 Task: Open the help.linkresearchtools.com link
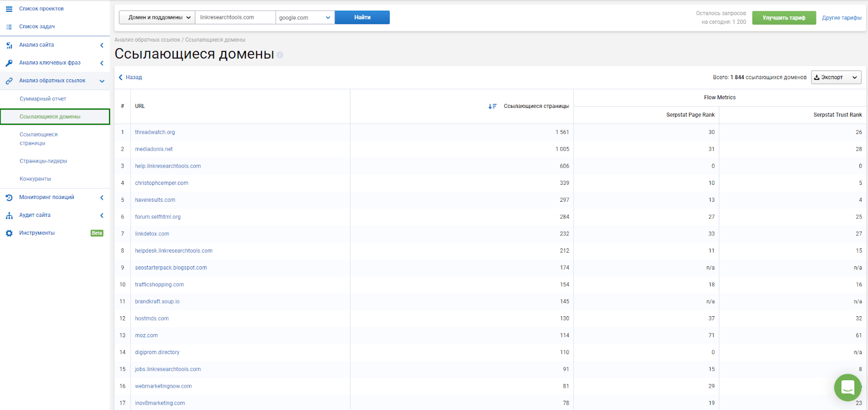168,166
